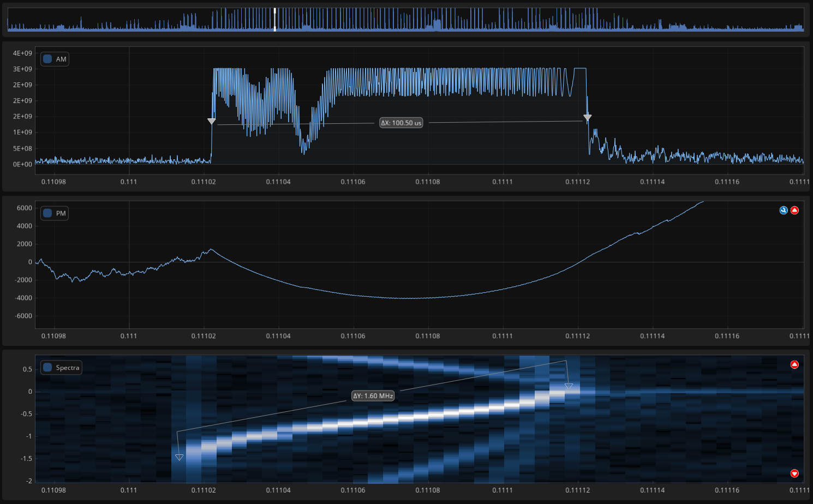Click the AM legend label
This screenshot has width=813, height=504.
tap(61, 59)
